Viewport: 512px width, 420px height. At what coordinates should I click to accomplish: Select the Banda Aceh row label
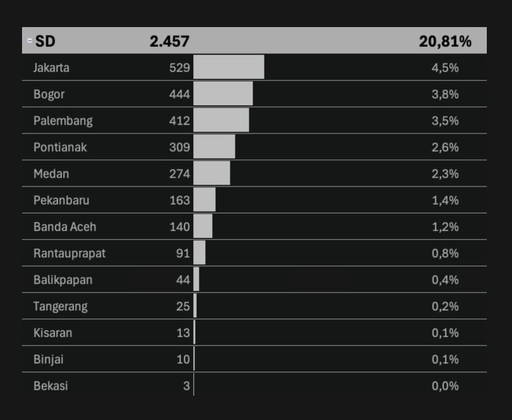click(65, 227)
